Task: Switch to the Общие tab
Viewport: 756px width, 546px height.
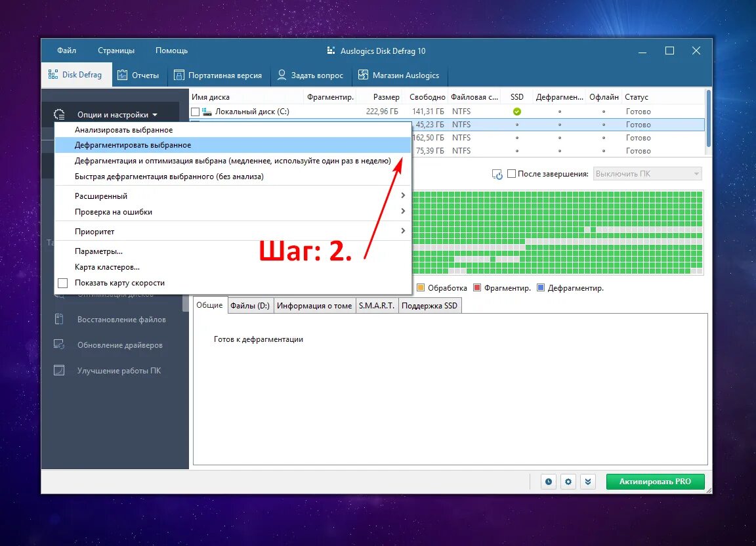Action: click(209, 305)
